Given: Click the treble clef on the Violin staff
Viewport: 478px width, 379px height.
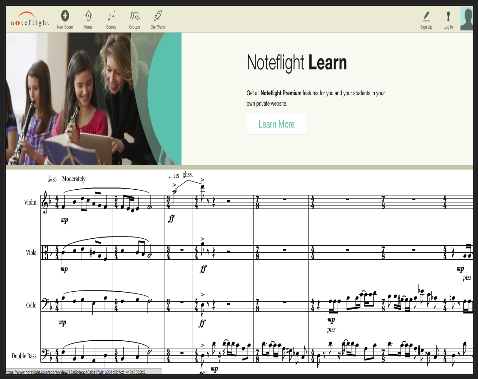Looking at the screenshot, I should [x=45, y=202].
